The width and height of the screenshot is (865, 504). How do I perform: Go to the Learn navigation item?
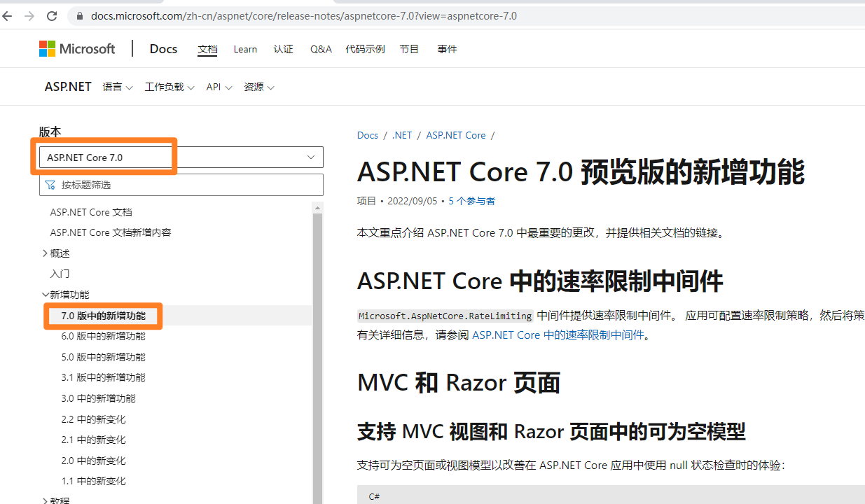click(245, 49)
